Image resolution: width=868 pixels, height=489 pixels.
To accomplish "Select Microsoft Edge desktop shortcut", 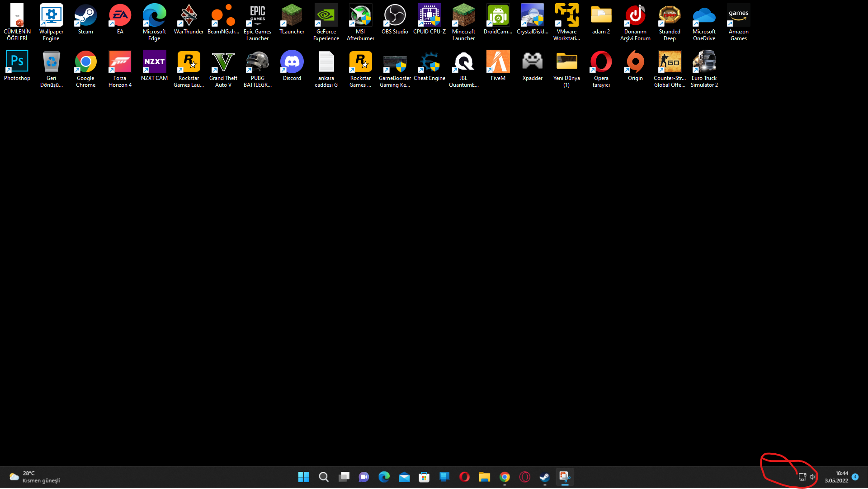I will coord(154,23).
